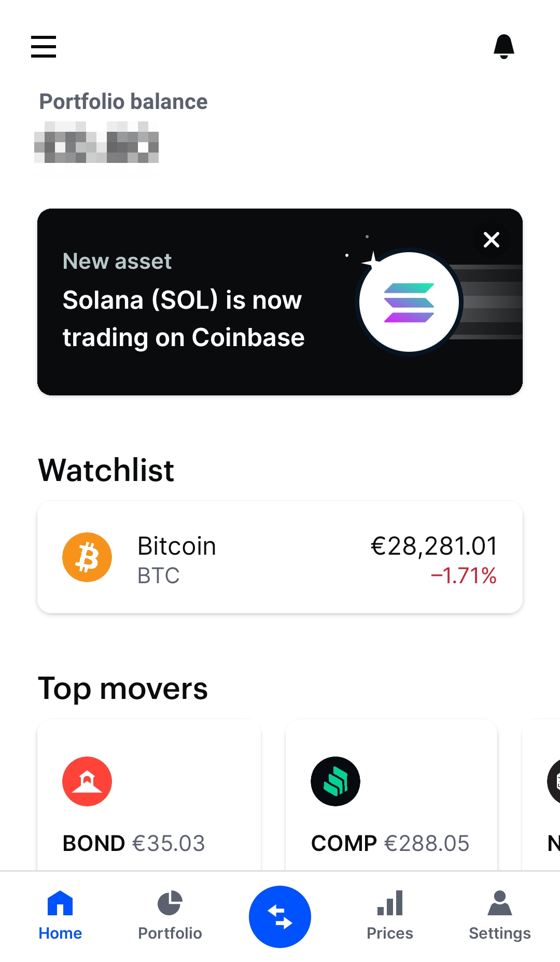Open notifications bell

(503, 47)
